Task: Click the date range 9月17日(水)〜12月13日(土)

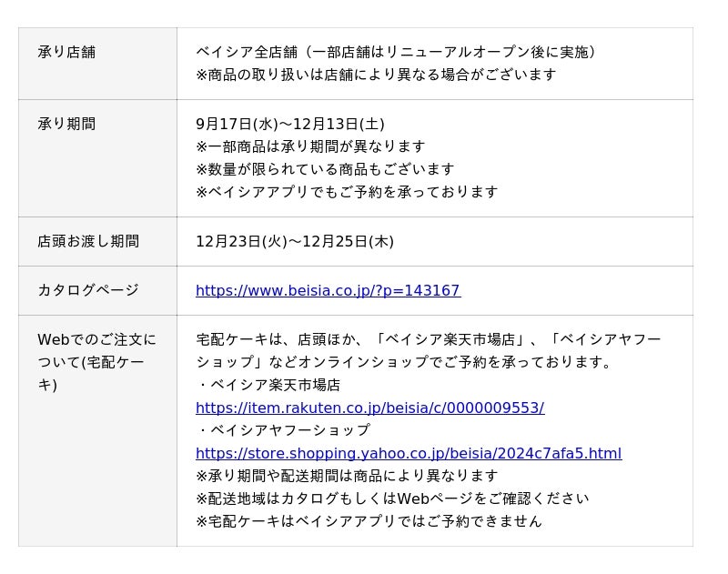Action: click(x=290, y=125)
